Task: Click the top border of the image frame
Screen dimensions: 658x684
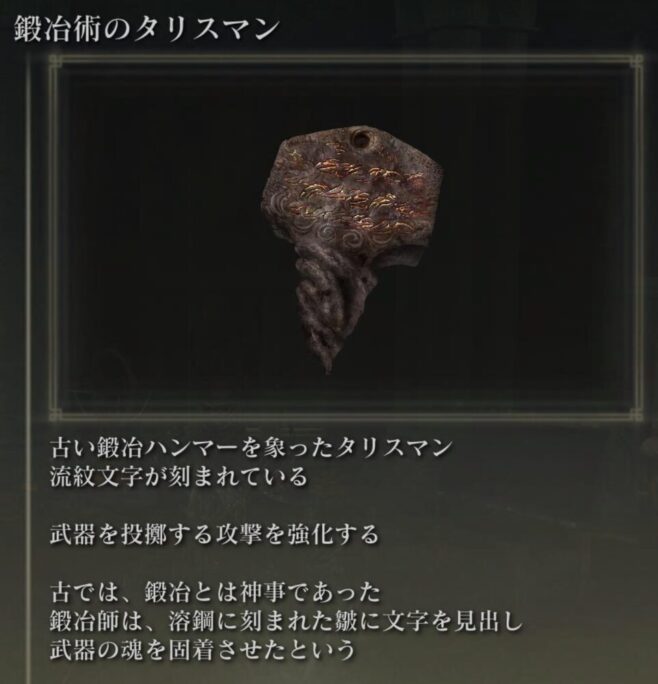Action: point(346,60)
